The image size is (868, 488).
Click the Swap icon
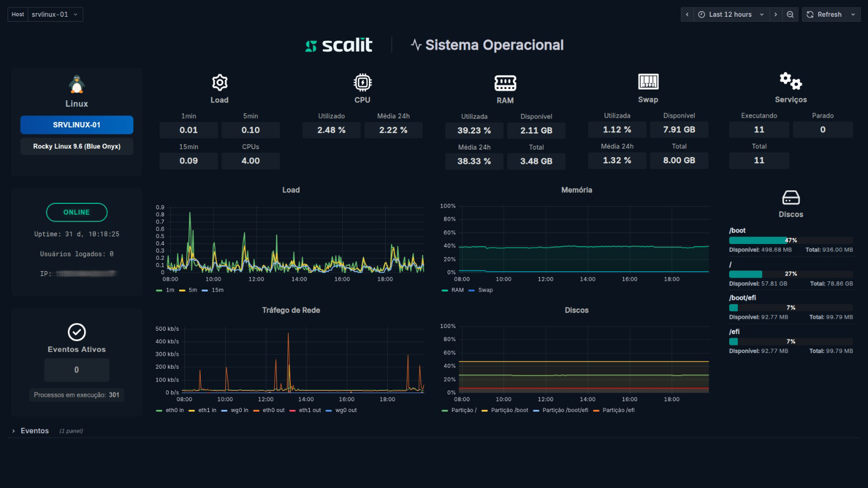[x=648, y=82]
